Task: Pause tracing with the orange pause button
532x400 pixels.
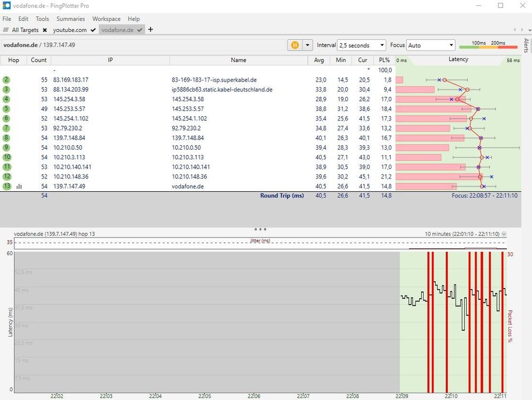Action: (295, 45)
